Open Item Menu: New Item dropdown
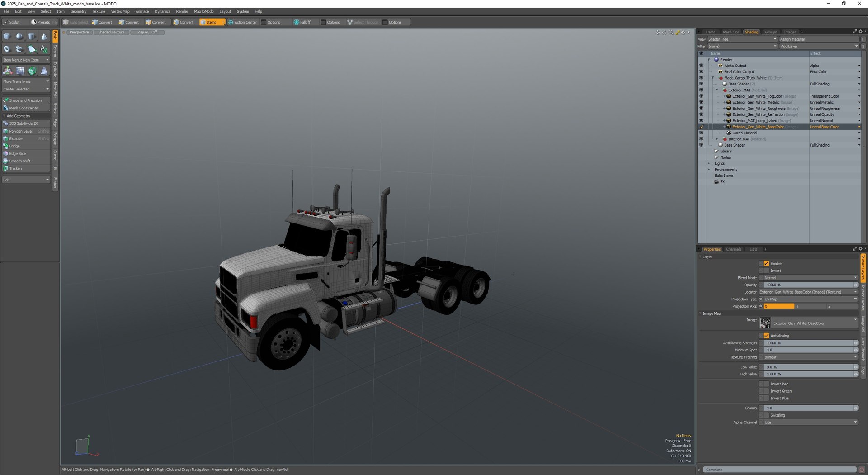The height and width of the screenshot is (475, 868). (x=26, y=60)
